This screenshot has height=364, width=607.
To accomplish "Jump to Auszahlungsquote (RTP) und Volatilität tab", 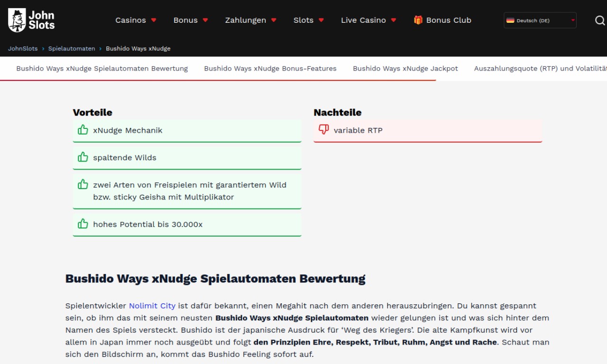I will (541, 69).
